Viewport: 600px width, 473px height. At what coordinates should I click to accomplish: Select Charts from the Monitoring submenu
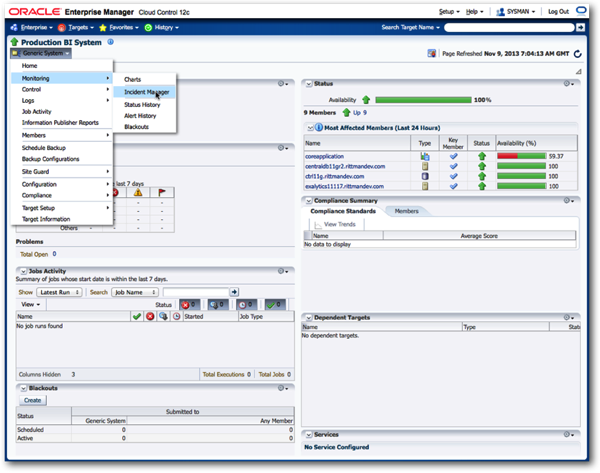pos(132,79)
